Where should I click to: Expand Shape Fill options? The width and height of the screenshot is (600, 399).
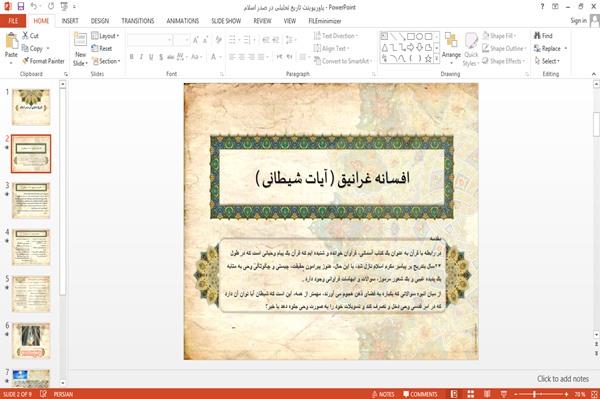pyautogui.click(x=499, y=36)
